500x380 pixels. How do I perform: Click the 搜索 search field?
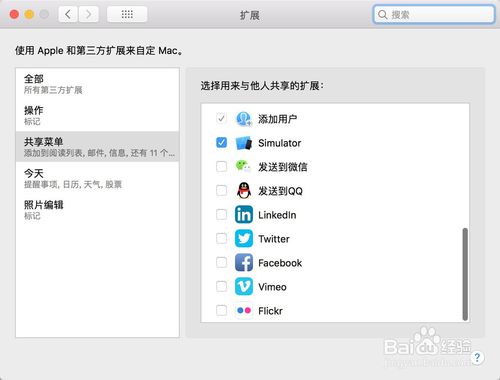click(434, 14)
